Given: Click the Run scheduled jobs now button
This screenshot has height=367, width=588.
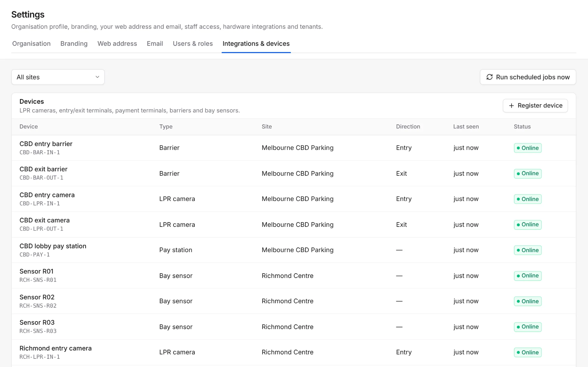Looking at the screenshot, I should click(x=528, y=77).
